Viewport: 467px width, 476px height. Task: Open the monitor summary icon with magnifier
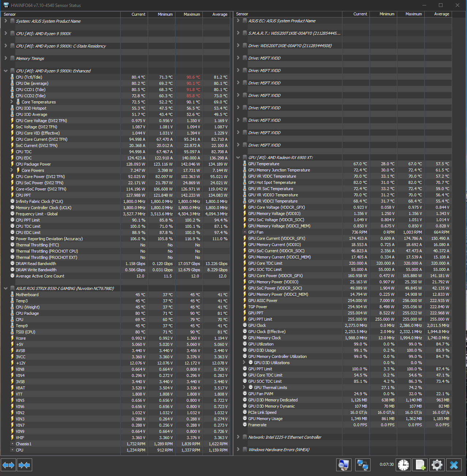344,465
